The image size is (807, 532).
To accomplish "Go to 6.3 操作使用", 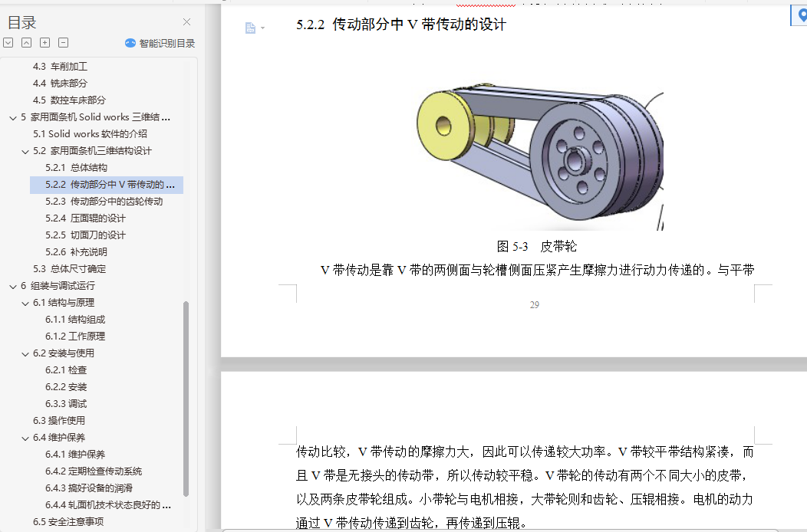I will point(59,421).
